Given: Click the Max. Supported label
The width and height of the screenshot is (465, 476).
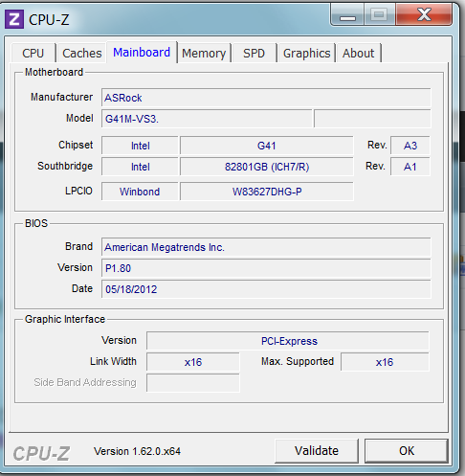Looking at the screenshot, I should (x=298, y=361).
